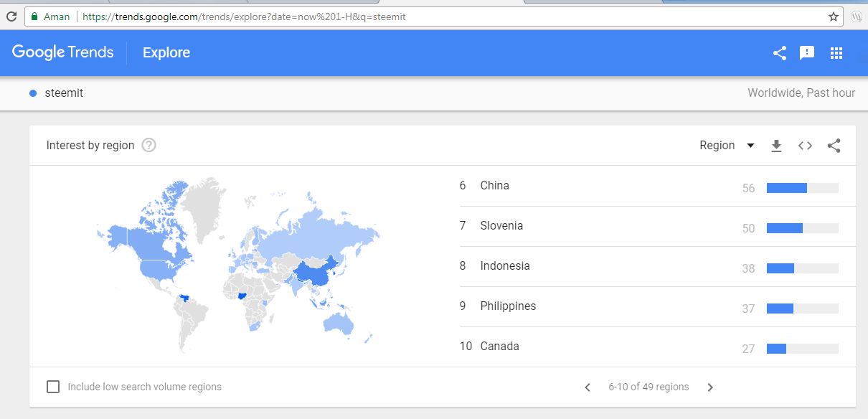
Task: Click the browser reload icon
Action: click(x=11, y=16)
